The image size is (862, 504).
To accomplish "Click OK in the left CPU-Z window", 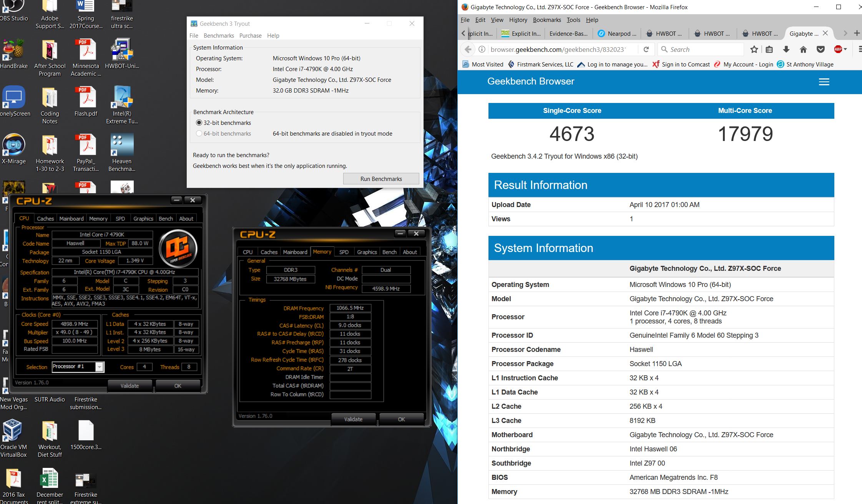I will coord(178,386).
